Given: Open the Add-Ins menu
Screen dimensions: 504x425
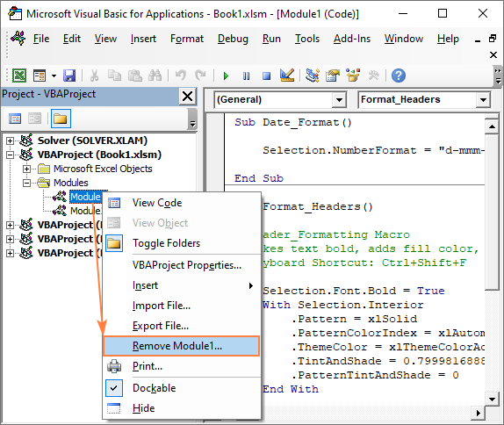Looking at the screenshot, I should [352, 39].
